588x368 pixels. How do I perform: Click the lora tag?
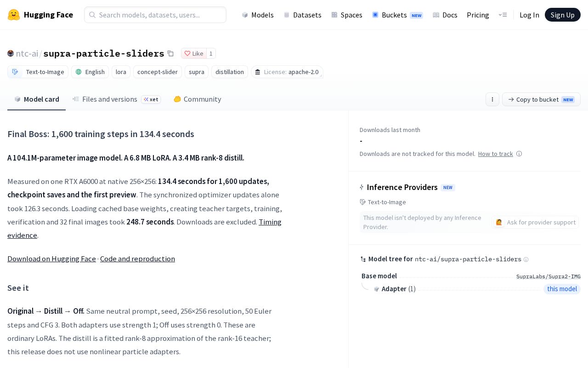click(121, 72)
